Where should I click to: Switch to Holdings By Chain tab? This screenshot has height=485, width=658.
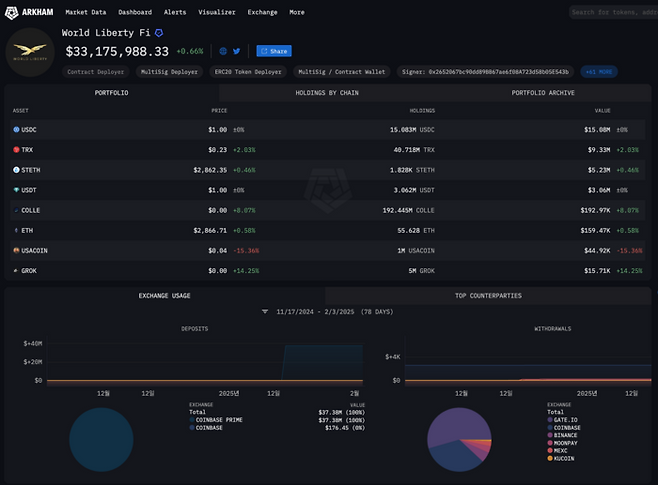[x=327, y=93]
